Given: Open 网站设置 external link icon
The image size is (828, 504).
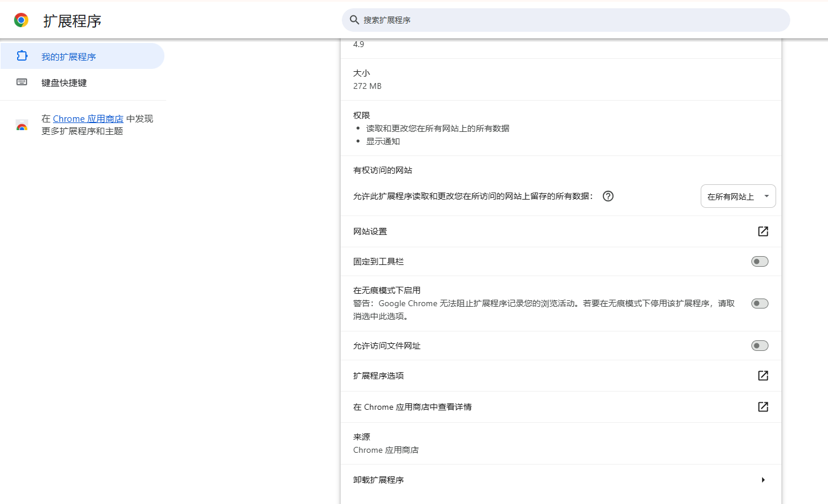Looking at the screenshot, I should (763, 231).
